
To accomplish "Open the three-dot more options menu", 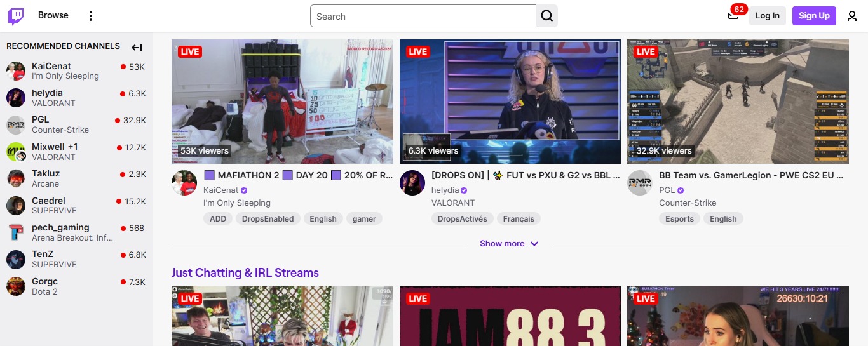I will click(91, 16).
